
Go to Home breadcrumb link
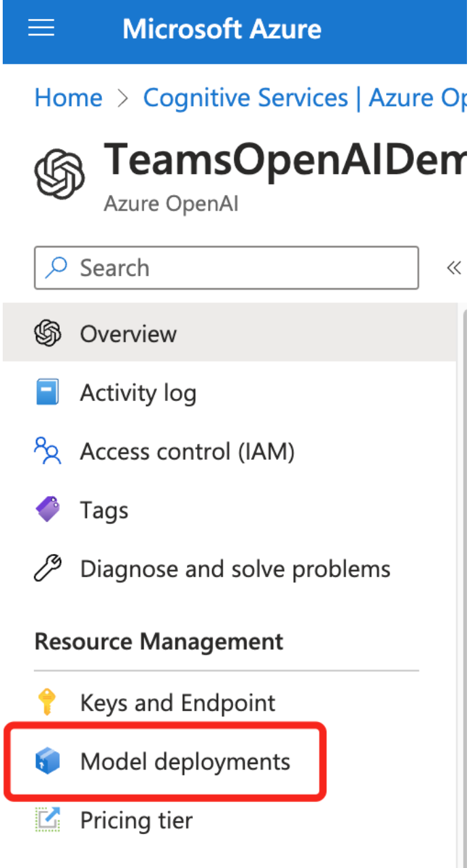coord(68,98)
